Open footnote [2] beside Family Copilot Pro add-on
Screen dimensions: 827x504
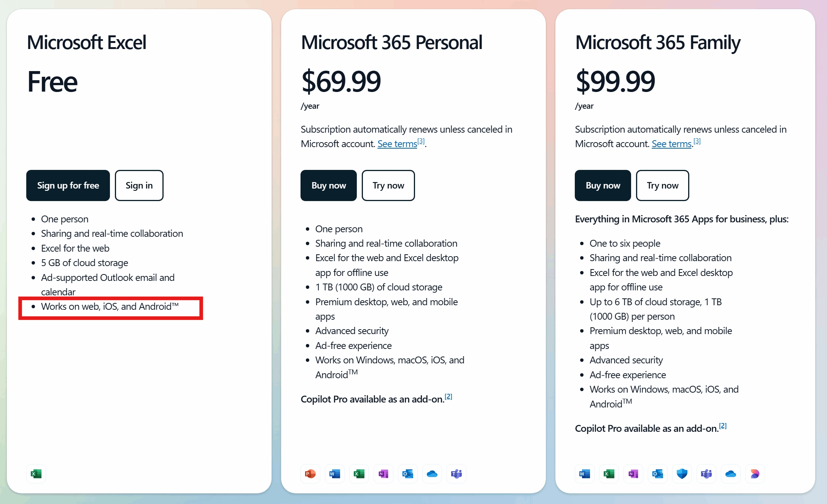pos(723,426)
